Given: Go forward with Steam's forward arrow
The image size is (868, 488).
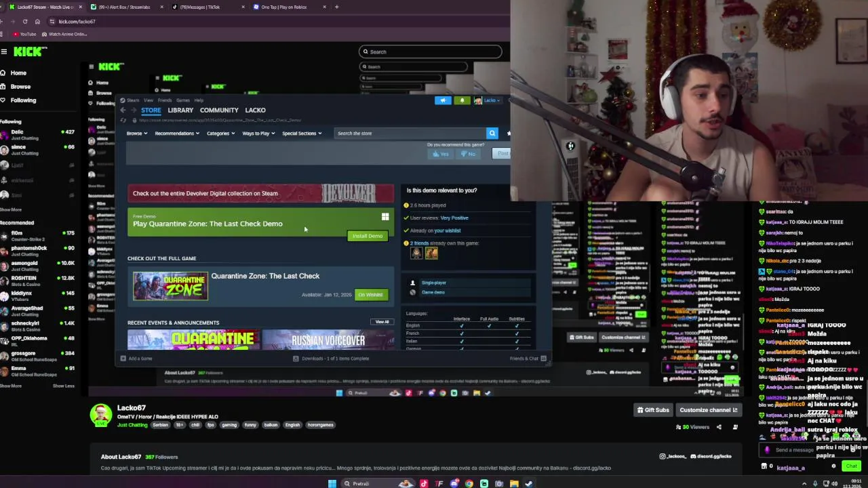Looking at the screenshot, I should pyautogui.click(x=134, y=110).
